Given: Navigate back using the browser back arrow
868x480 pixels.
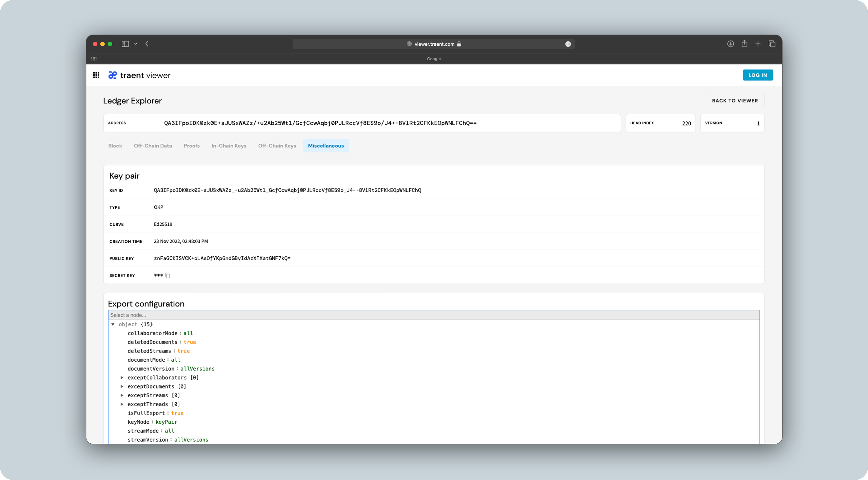Looking at the screenshot, I should [x=146, y=44].
